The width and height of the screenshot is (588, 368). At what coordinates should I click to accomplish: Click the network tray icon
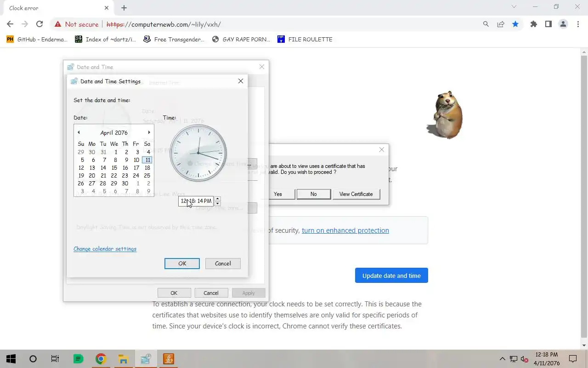pos(514,359)
